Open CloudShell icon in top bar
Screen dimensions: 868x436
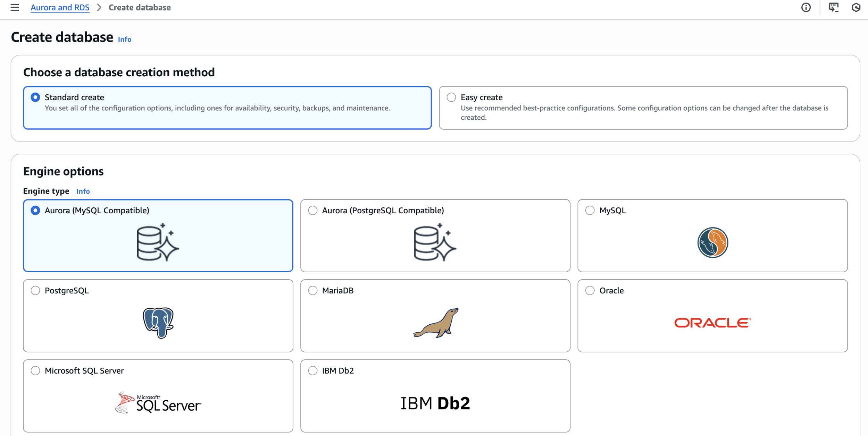point(833,7)
